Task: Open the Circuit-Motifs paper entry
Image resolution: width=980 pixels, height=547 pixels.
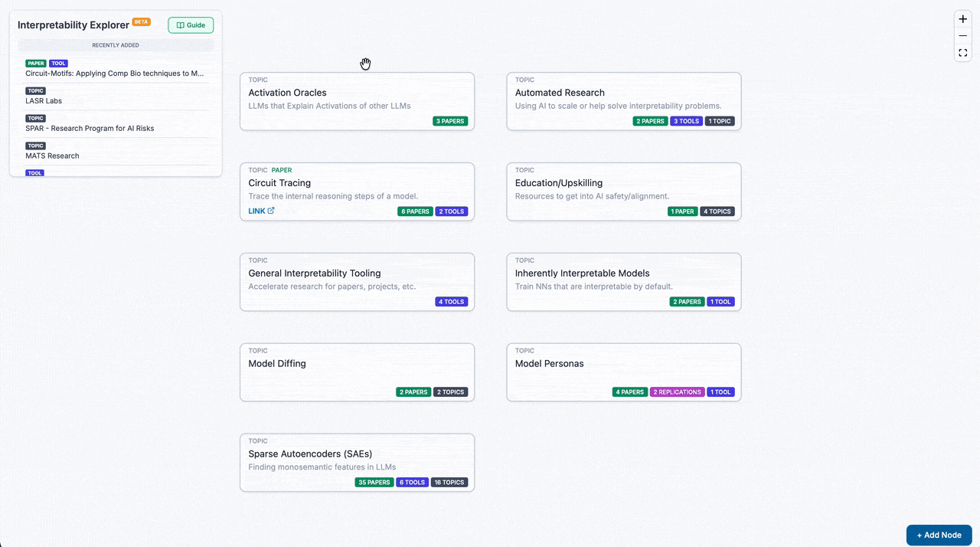Action: point(115,74)
